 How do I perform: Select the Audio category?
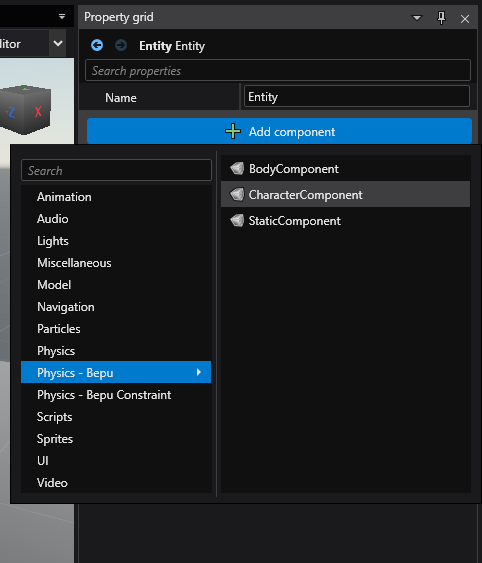[x=116, y=219]
